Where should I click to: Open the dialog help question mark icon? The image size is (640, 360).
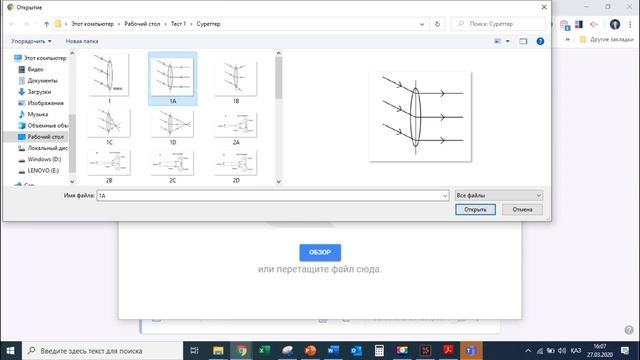pos(540,41)
